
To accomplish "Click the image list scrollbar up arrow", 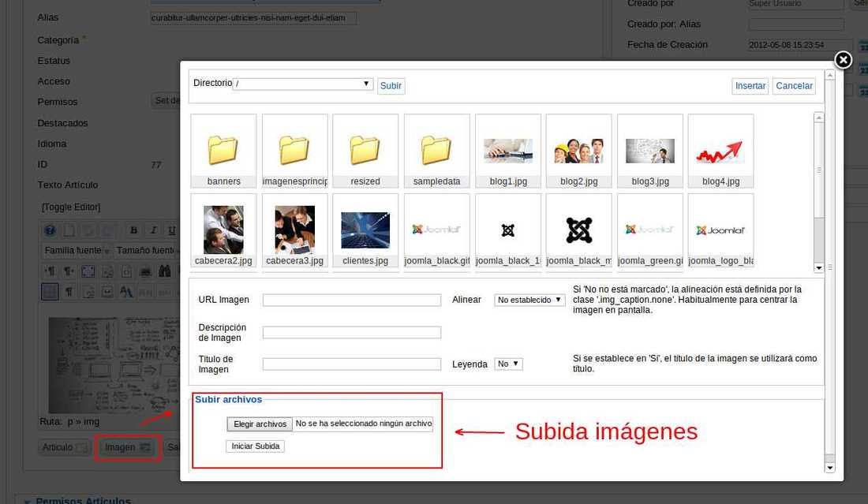I will coord(819,118).
